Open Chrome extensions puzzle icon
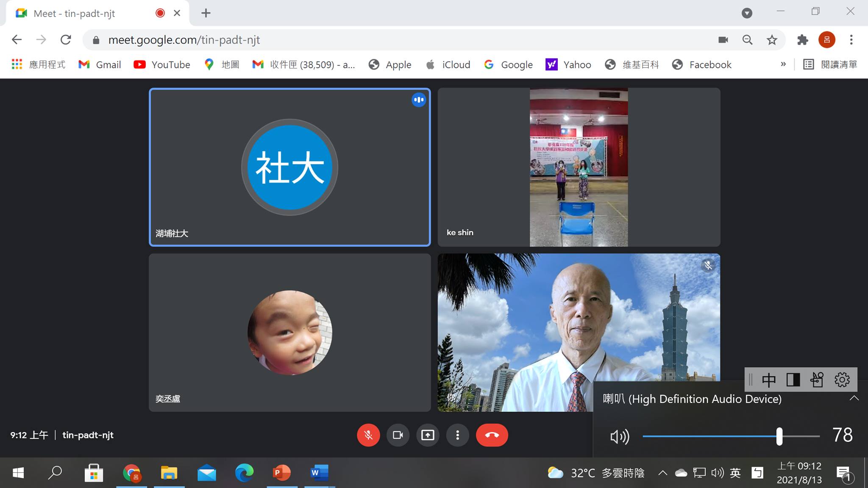This screenshot has width=868, height=488. [802, 40]
